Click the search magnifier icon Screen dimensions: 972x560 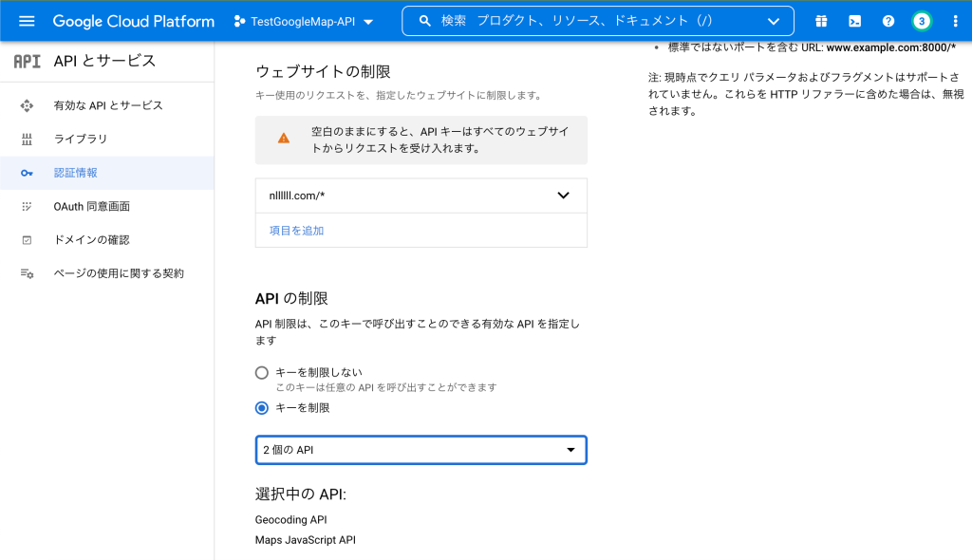[x=424, y=21]
